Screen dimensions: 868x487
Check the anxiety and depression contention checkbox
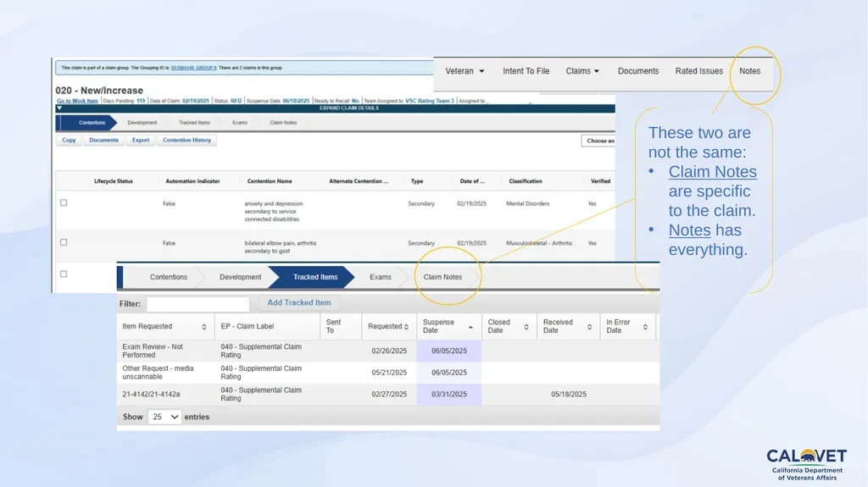[x=64, y=202]
